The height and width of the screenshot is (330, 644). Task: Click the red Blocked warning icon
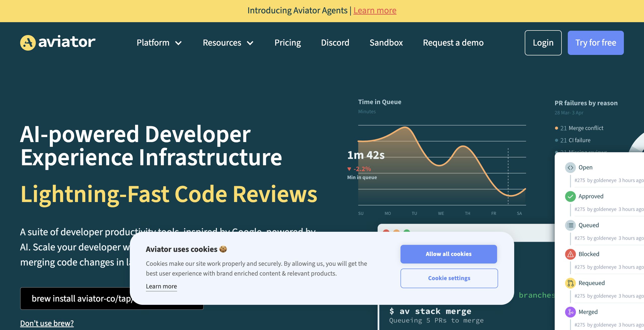[570, 254]
